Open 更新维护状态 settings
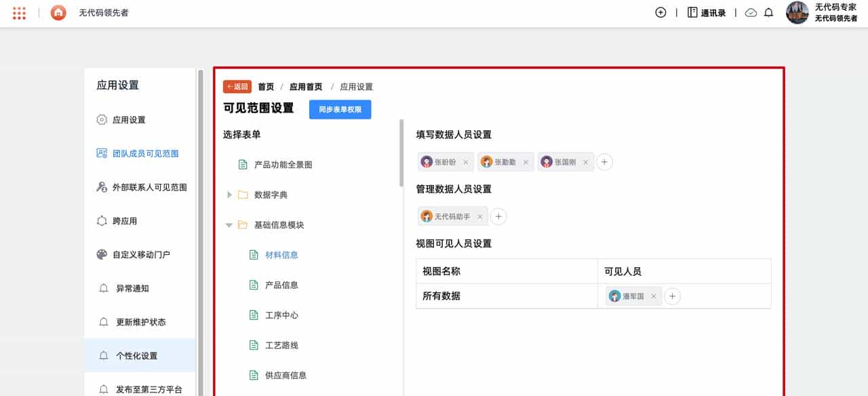The width and height of the screenshot is (868, 396). pyautogui.click(x=135, y=321)
